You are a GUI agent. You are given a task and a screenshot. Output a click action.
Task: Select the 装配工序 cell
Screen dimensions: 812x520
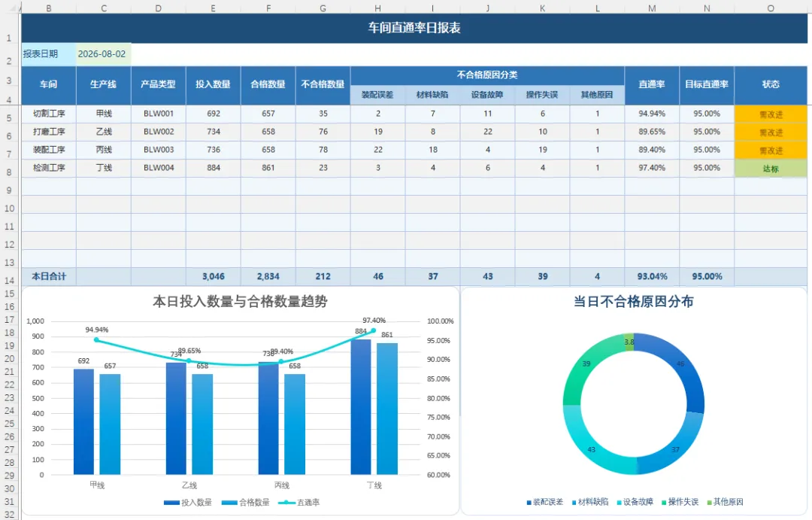point(49,150)
